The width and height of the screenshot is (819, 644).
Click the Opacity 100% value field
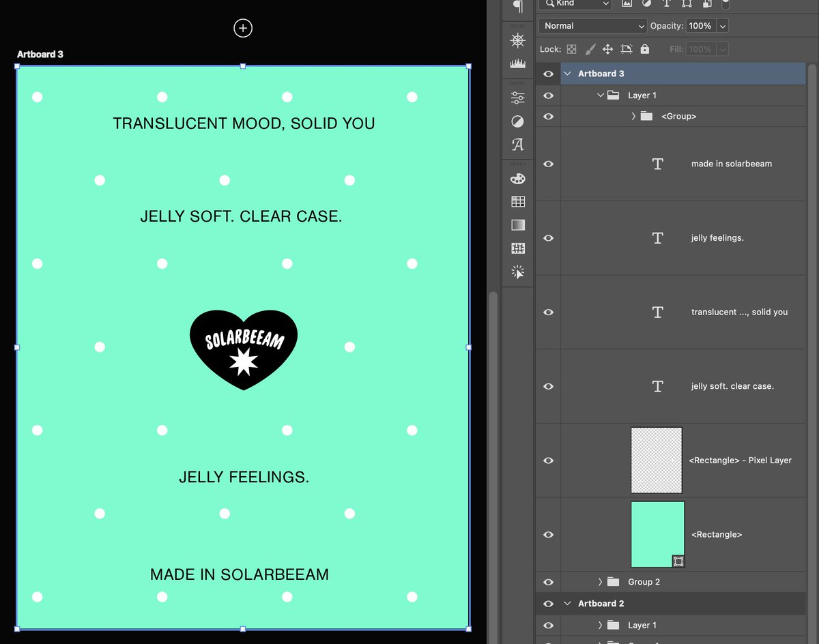(700, 26)
